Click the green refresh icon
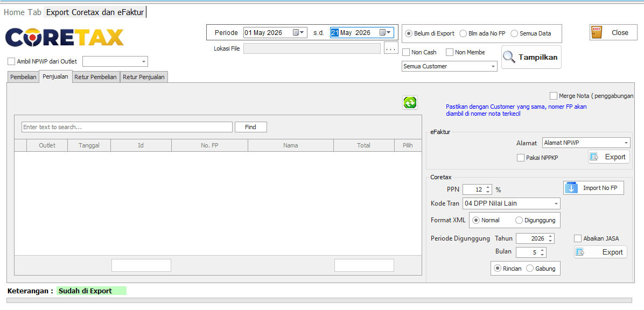644x310 pixels. pyautogui.click(x=410, y=103)
